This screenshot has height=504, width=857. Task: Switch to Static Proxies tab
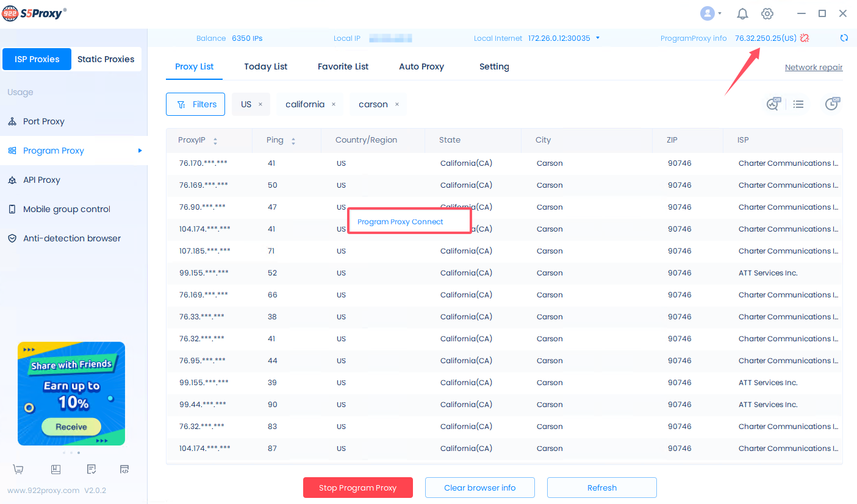coord(106,59)
